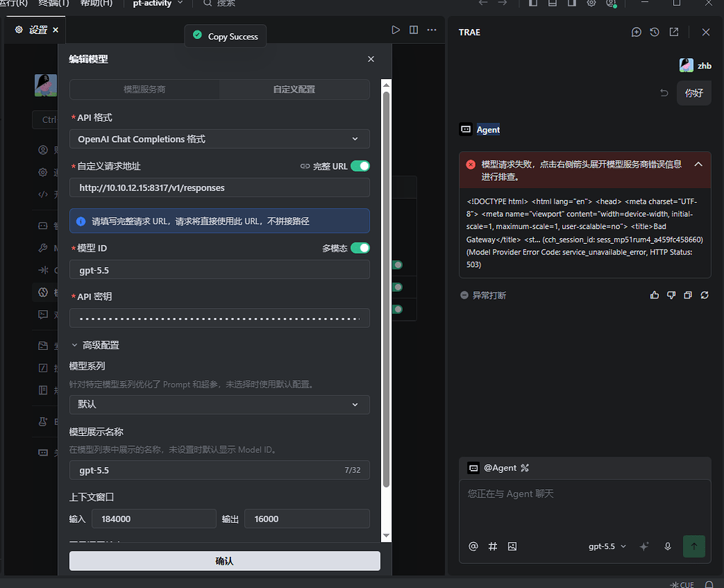Click the dialog scrollbar down arrow
The image size is (724, 588).
(x=387, y=536)
